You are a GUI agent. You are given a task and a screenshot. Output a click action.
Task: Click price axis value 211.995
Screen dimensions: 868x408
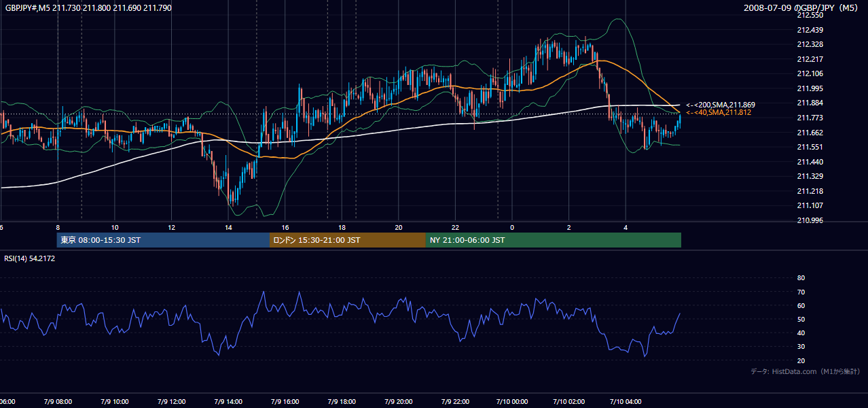[810, 88]
